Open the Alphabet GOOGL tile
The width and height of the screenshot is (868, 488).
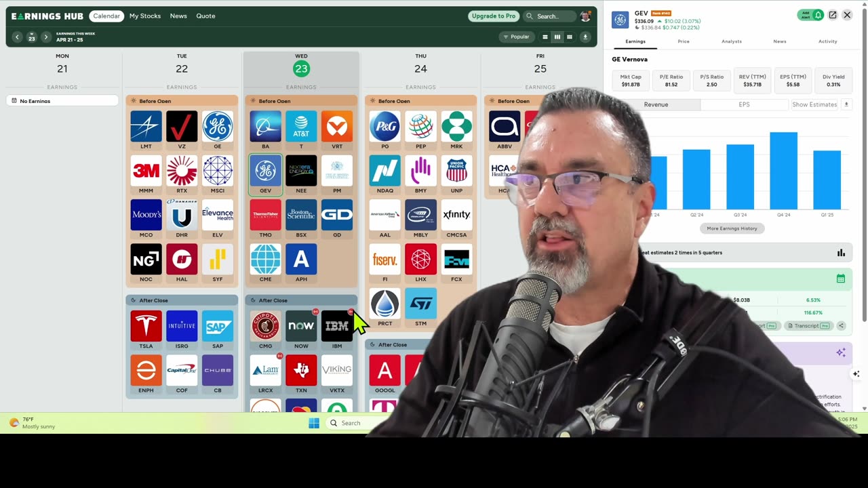coord(384,374)
